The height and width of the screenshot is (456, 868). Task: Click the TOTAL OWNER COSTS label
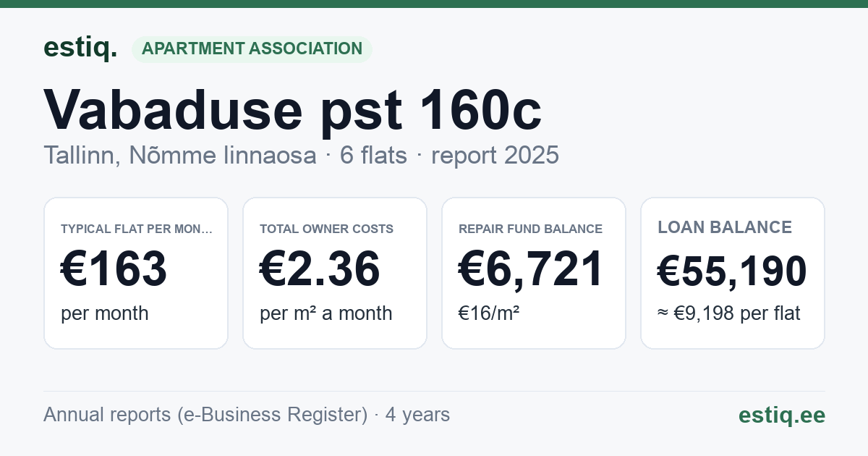(x=327, y=229)
